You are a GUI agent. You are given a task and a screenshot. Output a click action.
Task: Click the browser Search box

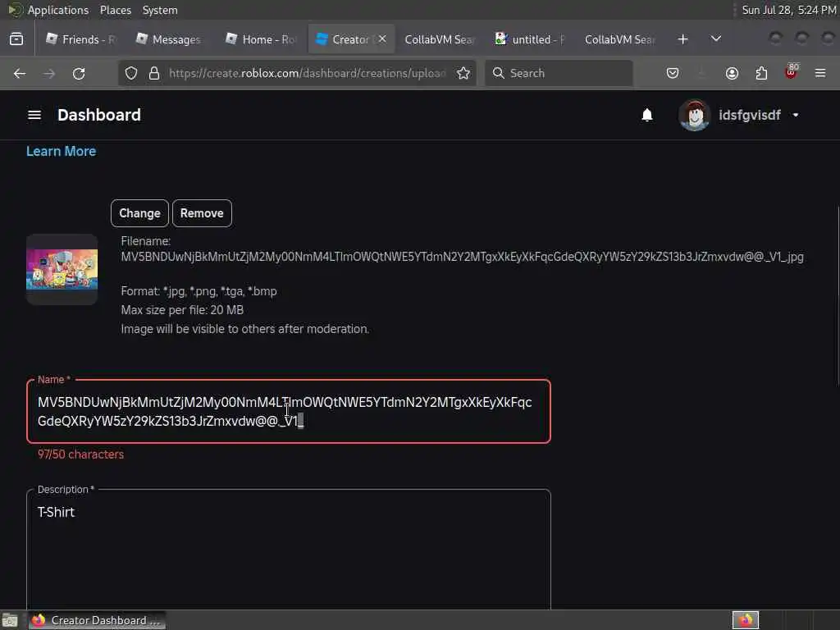(x=559, y=73)
